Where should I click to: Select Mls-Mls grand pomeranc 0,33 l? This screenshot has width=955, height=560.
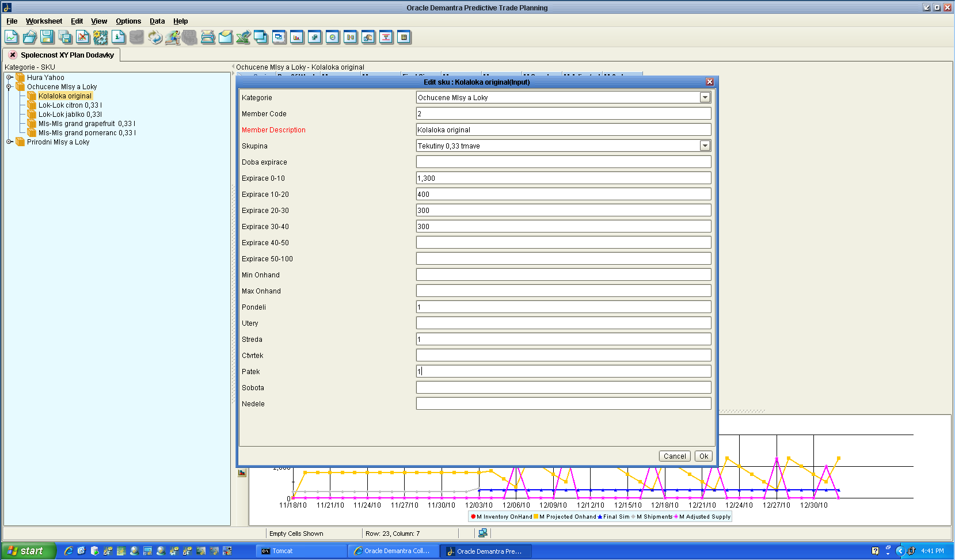click(x=87, y=132)
